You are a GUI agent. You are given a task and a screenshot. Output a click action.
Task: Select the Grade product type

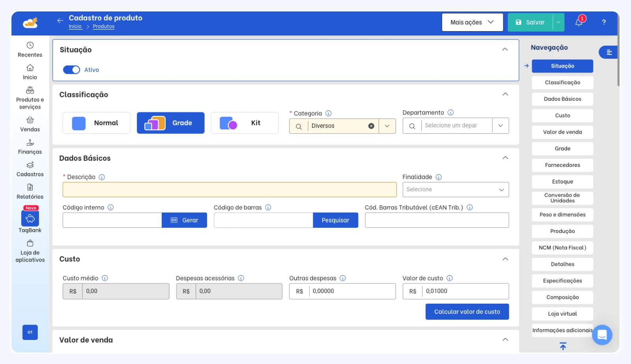pos(171,123)
